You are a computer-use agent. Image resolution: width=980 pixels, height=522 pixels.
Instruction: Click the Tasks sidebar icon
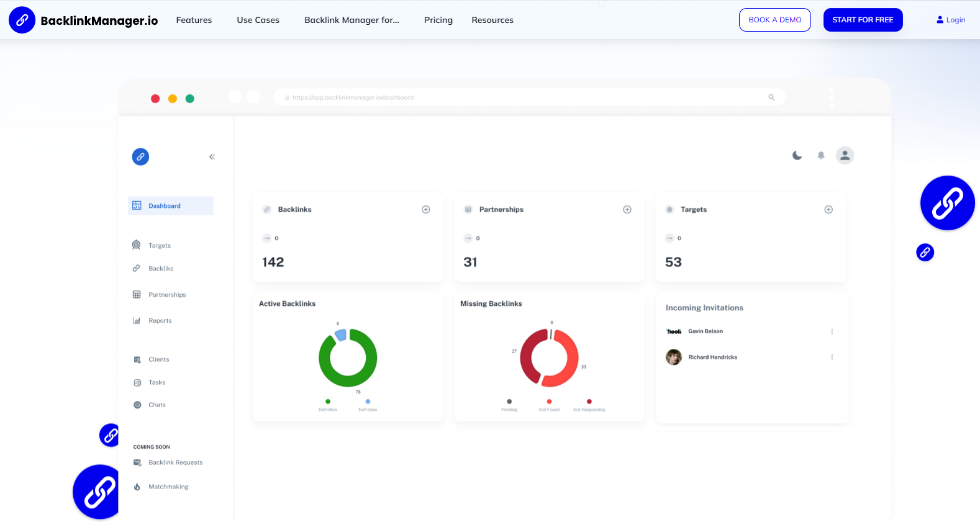tap(137, 383)
